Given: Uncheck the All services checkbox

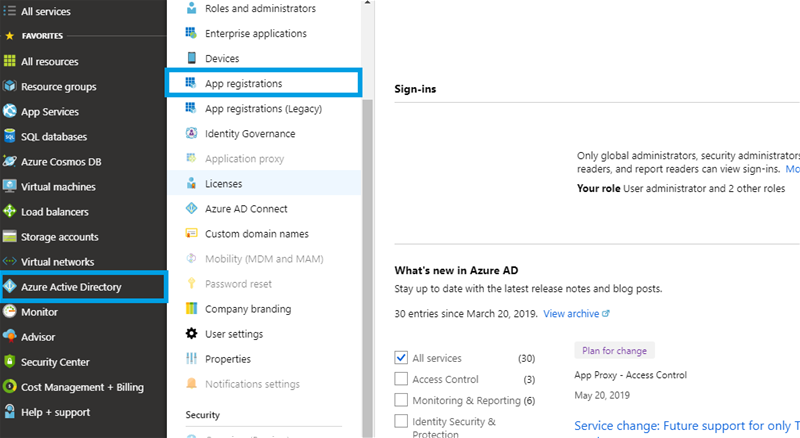Looking at the screenshot, I should click(x=401, y=358).
